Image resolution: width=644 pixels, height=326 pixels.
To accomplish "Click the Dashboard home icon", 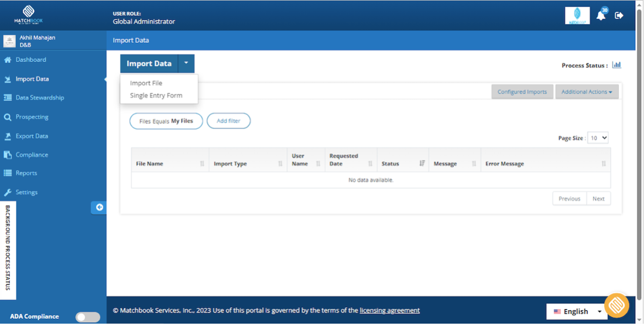I will 8,60.
